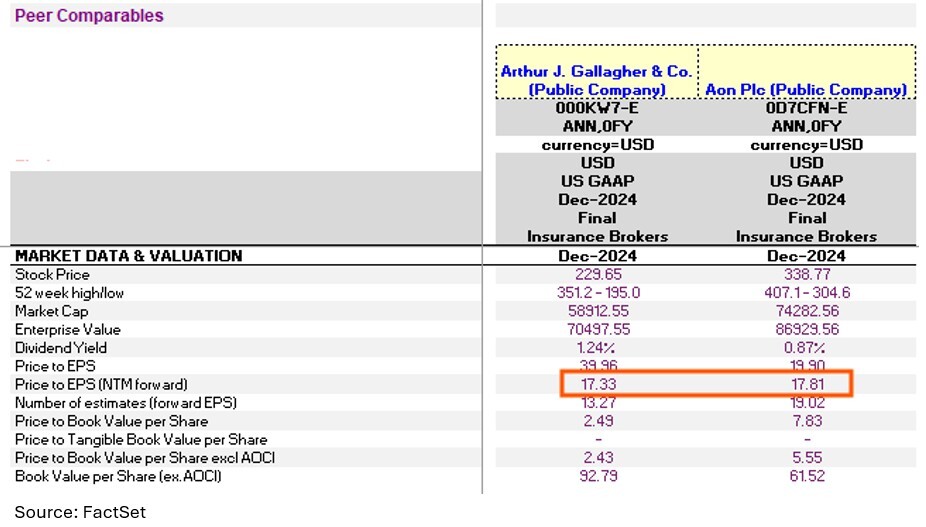926x527 pixels.
Task: Click the Source: FactSet caption
Action: click(80, 512)
